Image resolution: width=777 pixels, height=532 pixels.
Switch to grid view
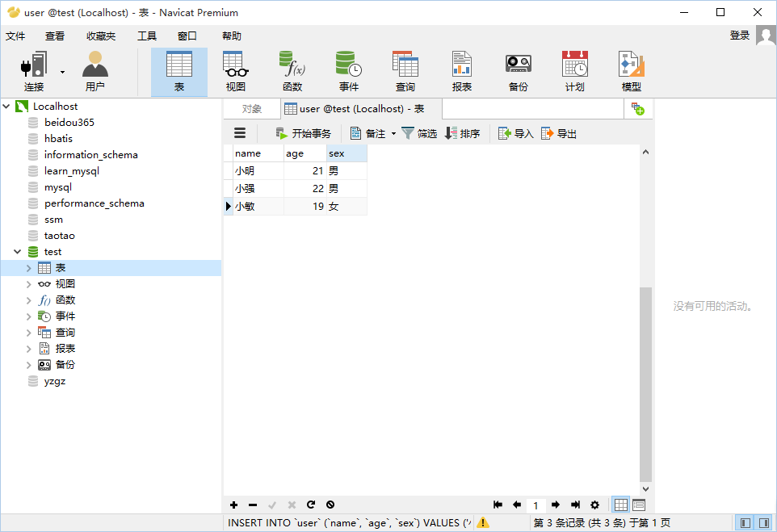point(620,505)
